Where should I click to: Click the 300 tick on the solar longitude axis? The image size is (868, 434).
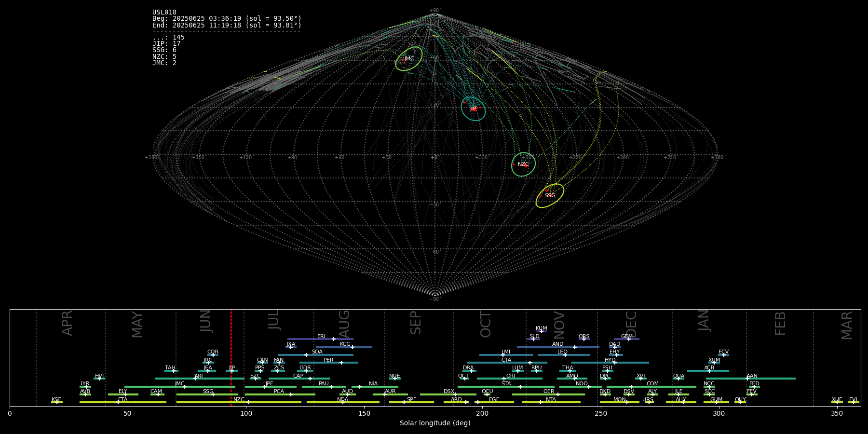pyautogui.click(x=719, y=413)
